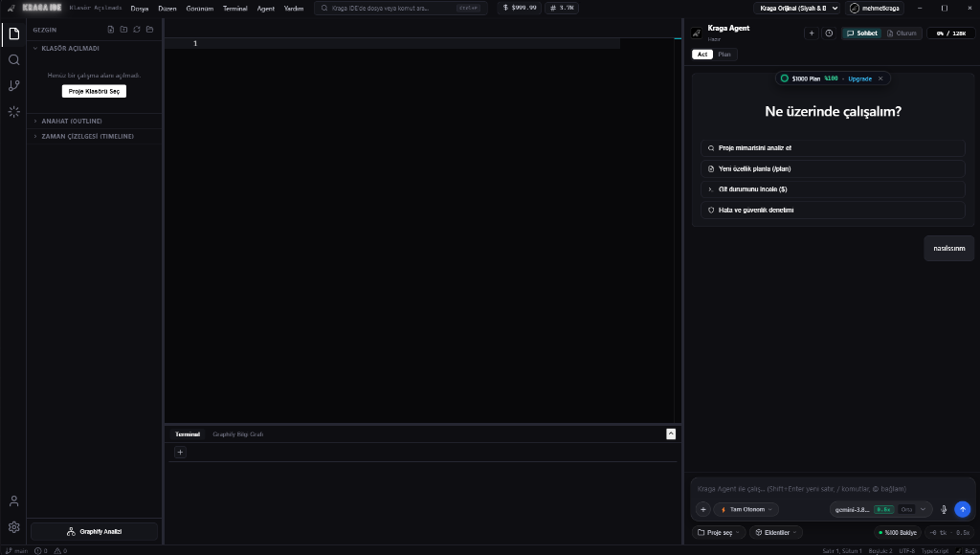This screenshot has height=555, width=980.
Task: Click the new file icon in GEZGİN header
Action: (x=111, y=30)
